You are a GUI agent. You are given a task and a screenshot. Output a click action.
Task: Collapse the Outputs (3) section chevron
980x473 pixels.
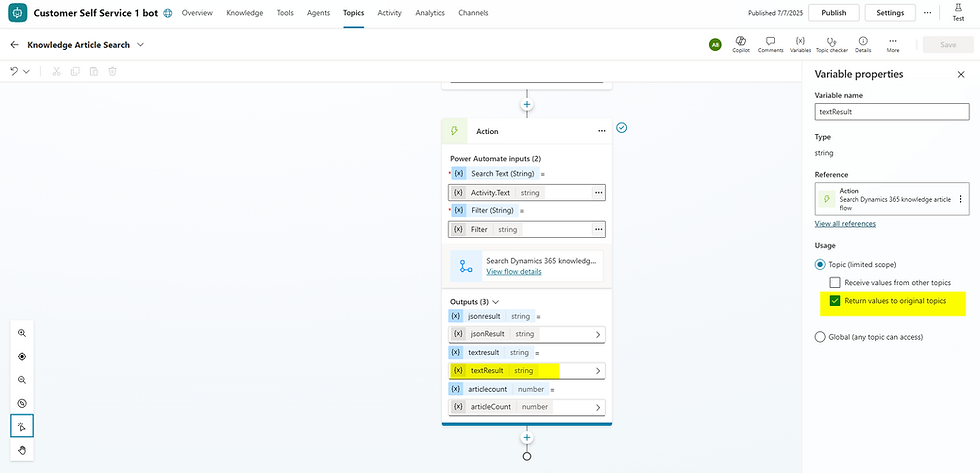(x=496, y=302)
